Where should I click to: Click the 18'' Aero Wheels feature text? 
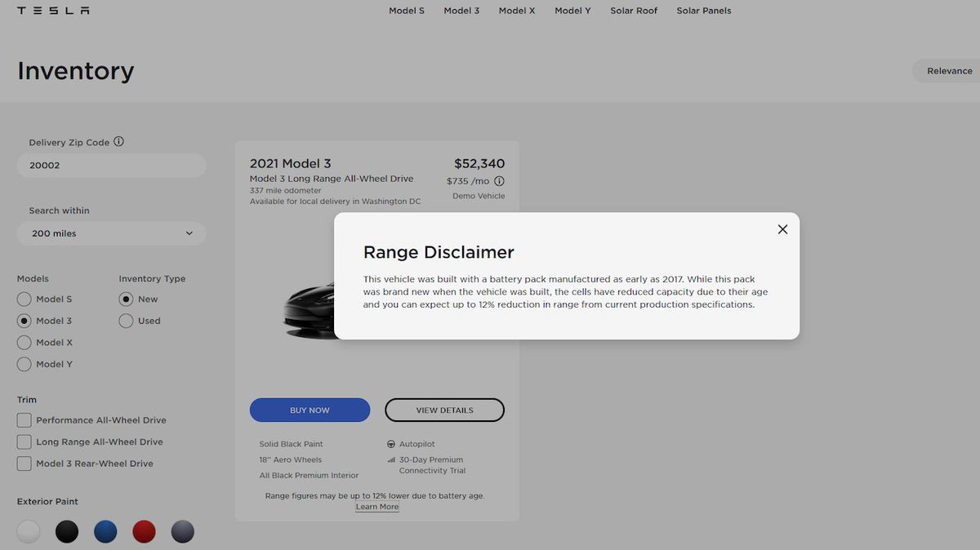[x=291, y=460]
